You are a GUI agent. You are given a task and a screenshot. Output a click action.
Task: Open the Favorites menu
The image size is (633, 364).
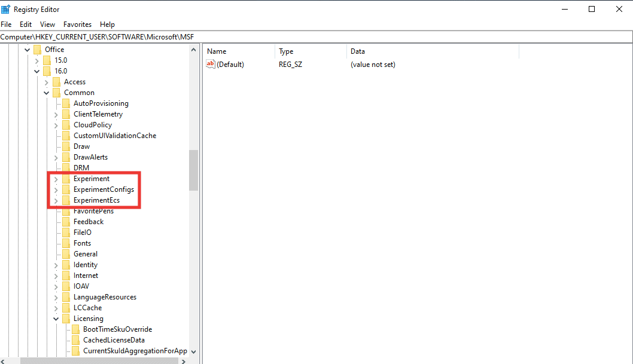pyautogui.click(x=78, y=24)
